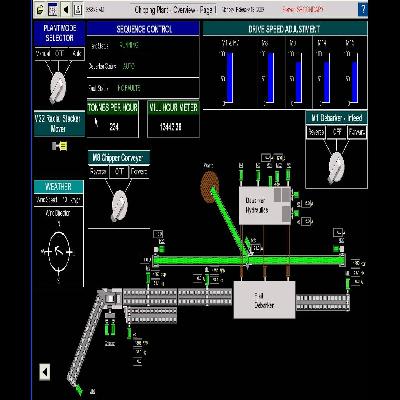The height and width of the screenshot is (400, 400).
Task: Turn the Plant Mode Selector rotary knob
Action: point(57,88)
